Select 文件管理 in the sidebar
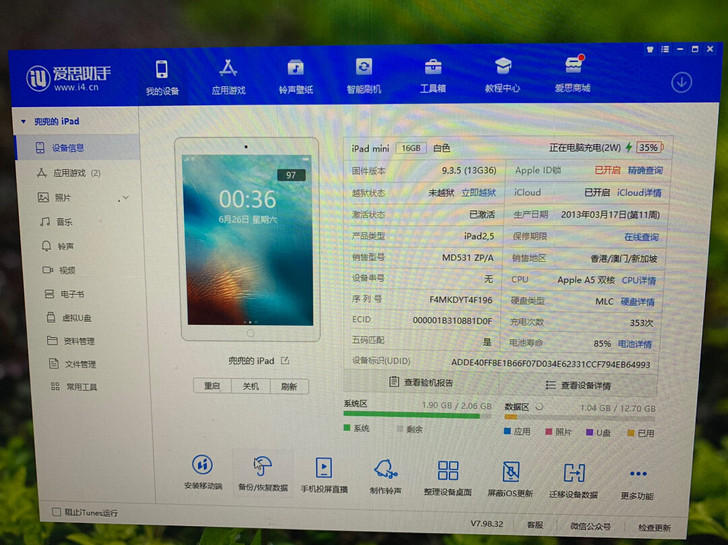 (x=72, y=364)
